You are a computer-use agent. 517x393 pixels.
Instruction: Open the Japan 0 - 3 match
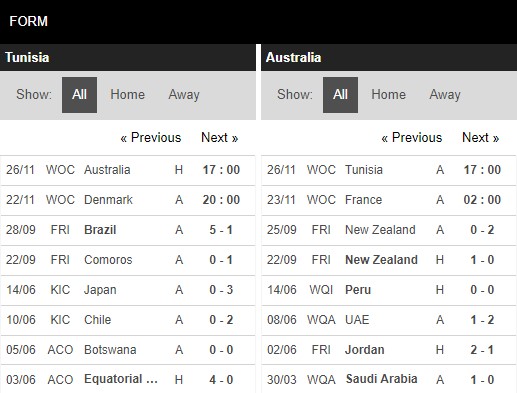128,290
